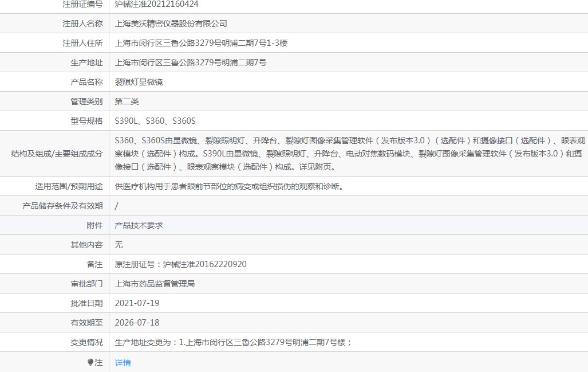The width and height of the screenshot is (588, 372).
Task: Click the 产品储存条件及有效期 label
Action: pyautogui.click(x=62, y=206)
